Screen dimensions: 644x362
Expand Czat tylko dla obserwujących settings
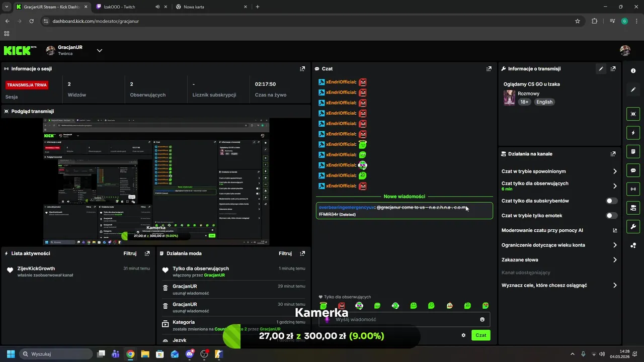(615, 186)
